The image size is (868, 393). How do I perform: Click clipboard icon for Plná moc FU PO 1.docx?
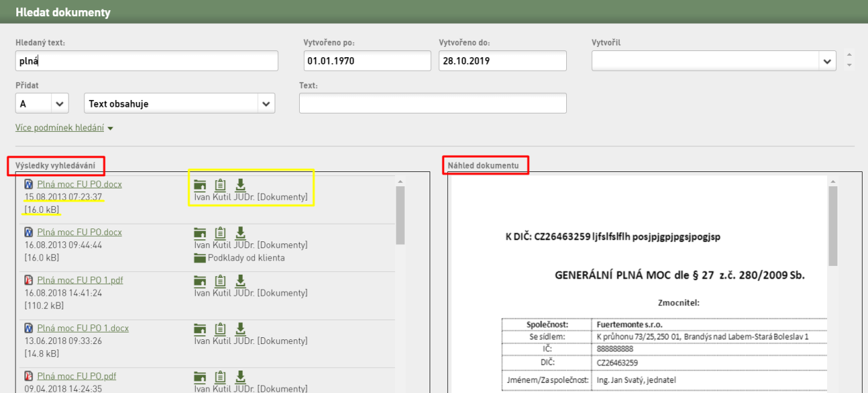coord(220,328)
